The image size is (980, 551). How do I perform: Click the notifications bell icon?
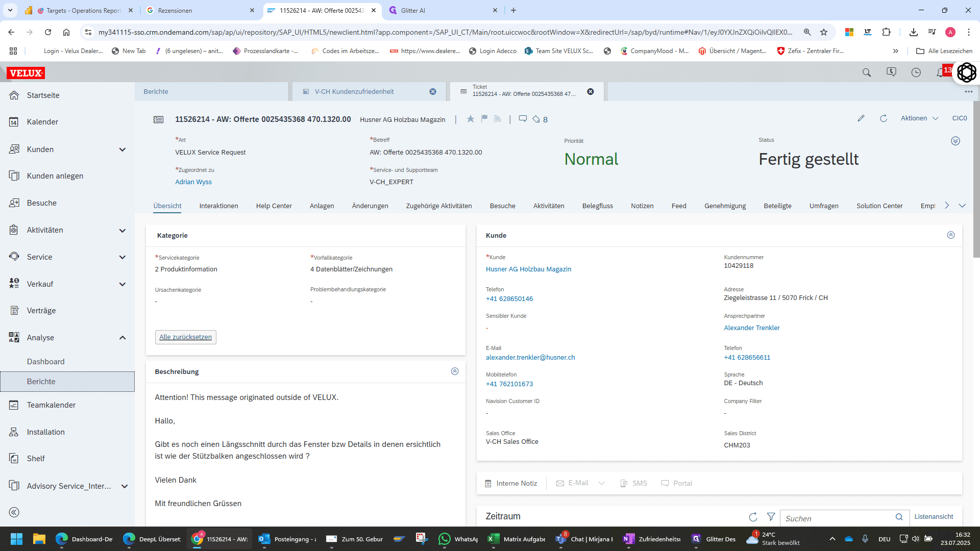pyautogui.click(x=940, y=72)
